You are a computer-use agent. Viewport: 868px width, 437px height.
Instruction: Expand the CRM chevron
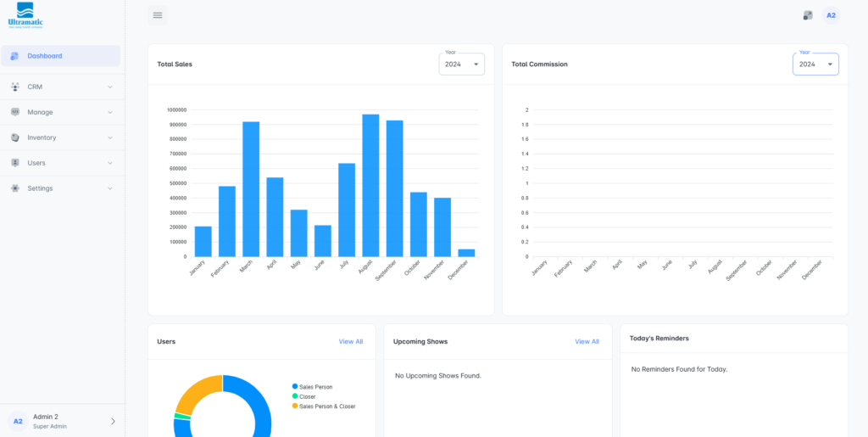click(110, 87)
